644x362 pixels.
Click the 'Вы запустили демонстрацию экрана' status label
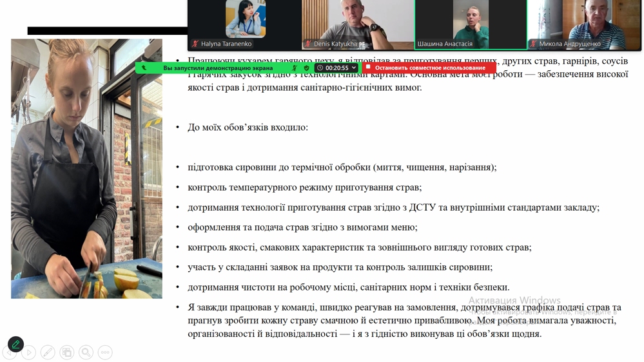tap(218, 68)
